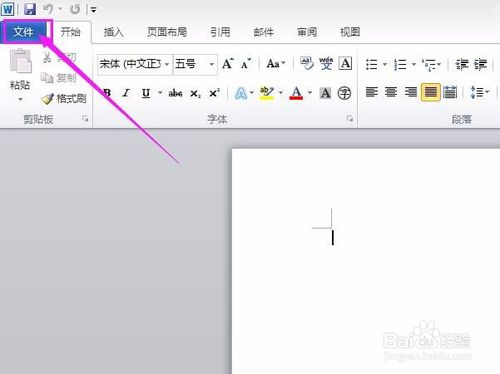Toggle Underline formatting
500x374 pixels.
pos(146,93)
